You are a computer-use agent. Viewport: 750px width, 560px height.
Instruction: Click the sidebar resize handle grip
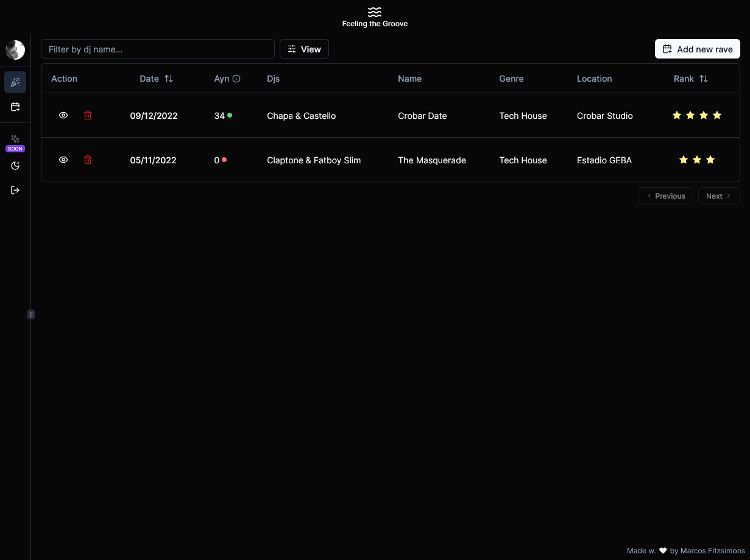[31, 314]
